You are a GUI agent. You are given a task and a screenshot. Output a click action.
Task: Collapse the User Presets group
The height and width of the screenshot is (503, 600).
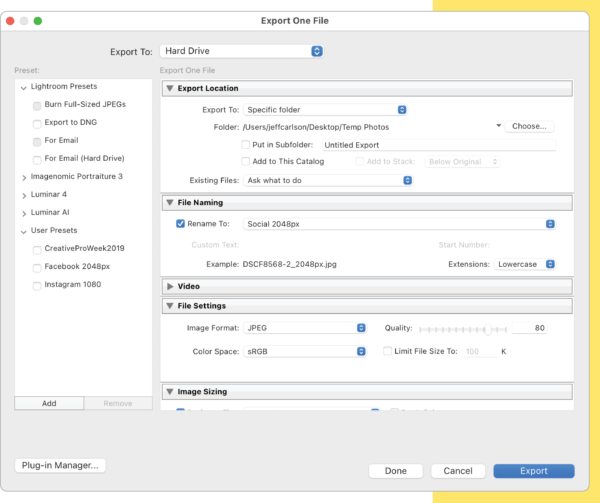coord(24,232)
